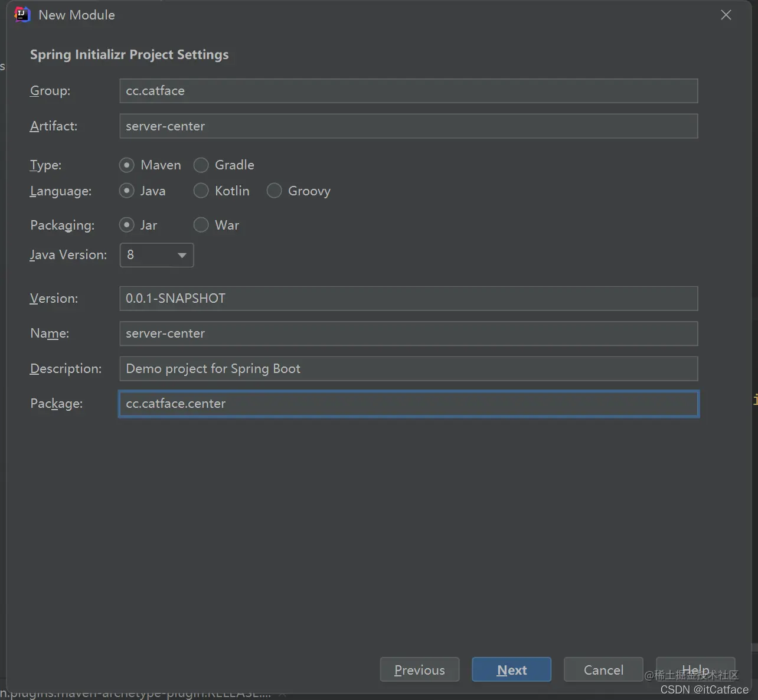Select War packaging option
Screen dimensions: 758x700
[216, 225]
